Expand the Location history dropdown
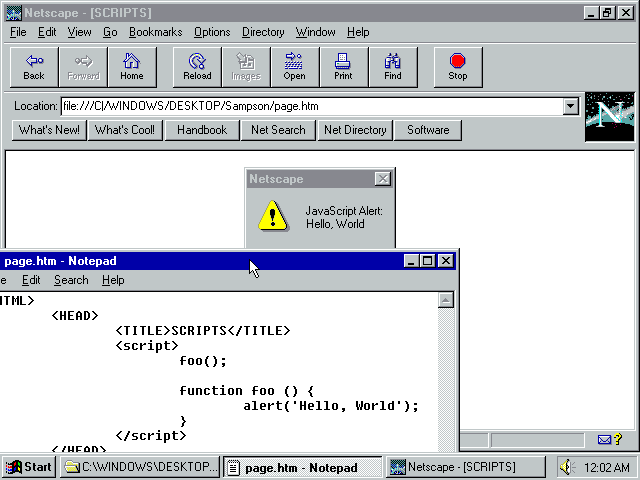This screenshot has width=640, height=480. coord(571,107)
